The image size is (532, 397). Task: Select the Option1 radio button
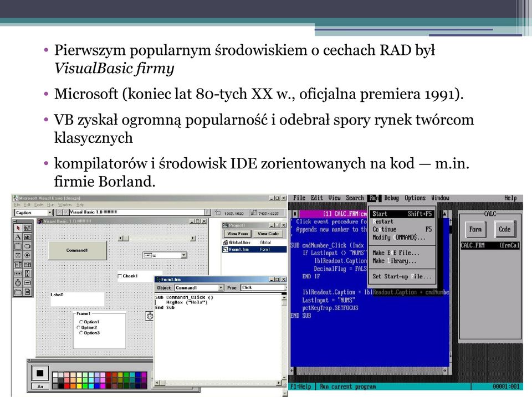[x=81, y=322]
